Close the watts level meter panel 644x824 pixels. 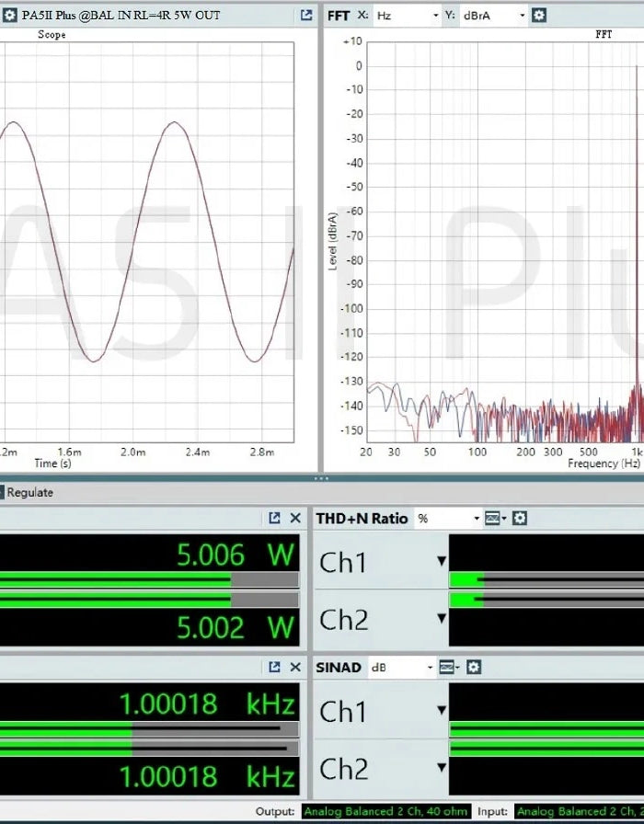click(x=295, y=519)
